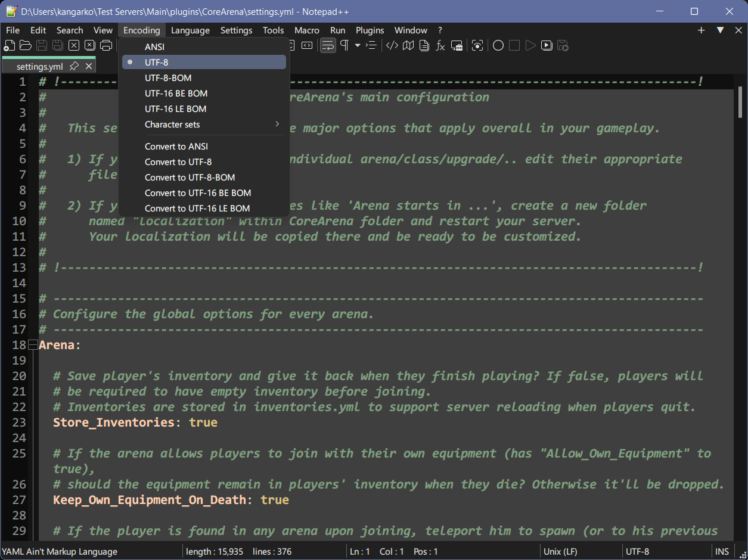
Task: Close the open Encoding menu
Action: pos(142,30)
